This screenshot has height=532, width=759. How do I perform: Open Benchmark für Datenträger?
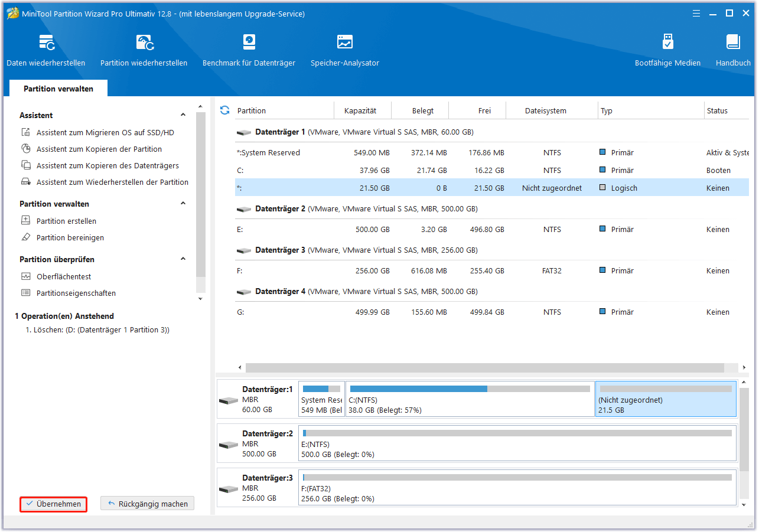249,50
